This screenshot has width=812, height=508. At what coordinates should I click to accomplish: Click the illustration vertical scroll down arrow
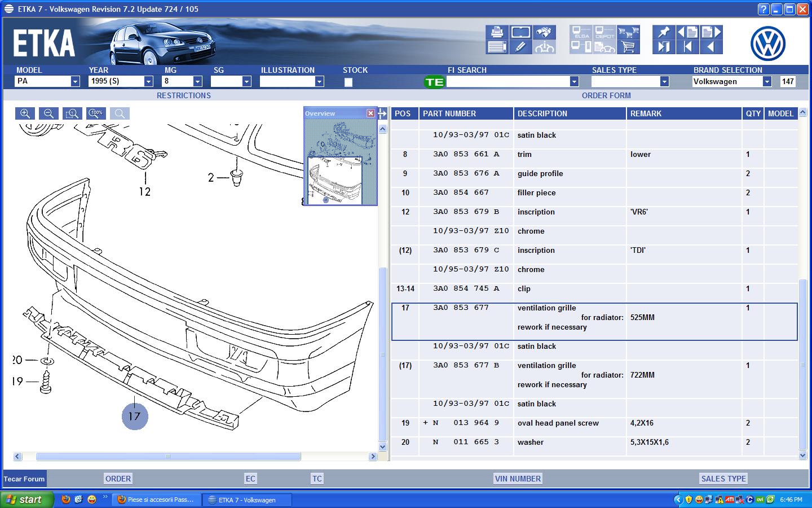(383, 446)
